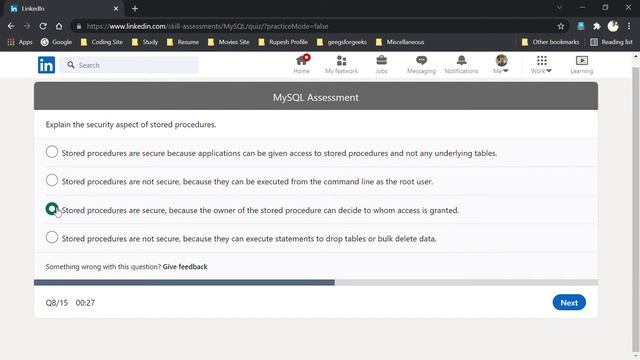The image size is (640, 360).
Task: Open the Extensions puzzle icon
Action: click(x=597, y=26)
